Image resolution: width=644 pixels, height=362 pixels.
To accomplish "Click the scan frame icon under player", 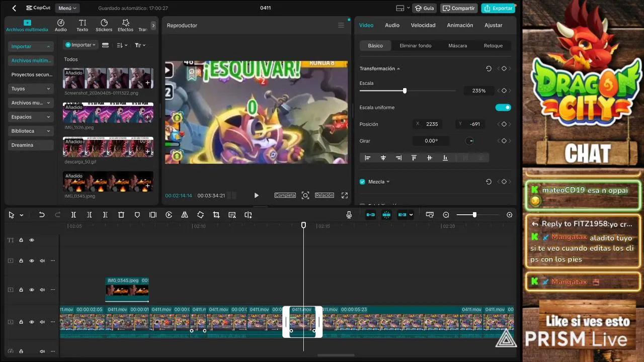I will (305, 195).
